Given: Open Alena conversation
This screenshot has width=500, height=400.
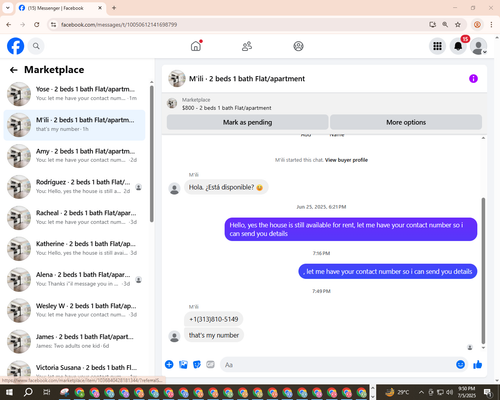Looking at the screenshot, I should (x=74, y=279).
